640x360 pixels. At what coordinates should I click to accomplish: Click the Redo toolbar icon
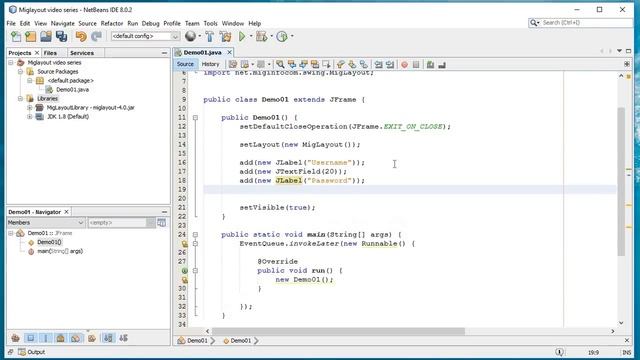96,36
